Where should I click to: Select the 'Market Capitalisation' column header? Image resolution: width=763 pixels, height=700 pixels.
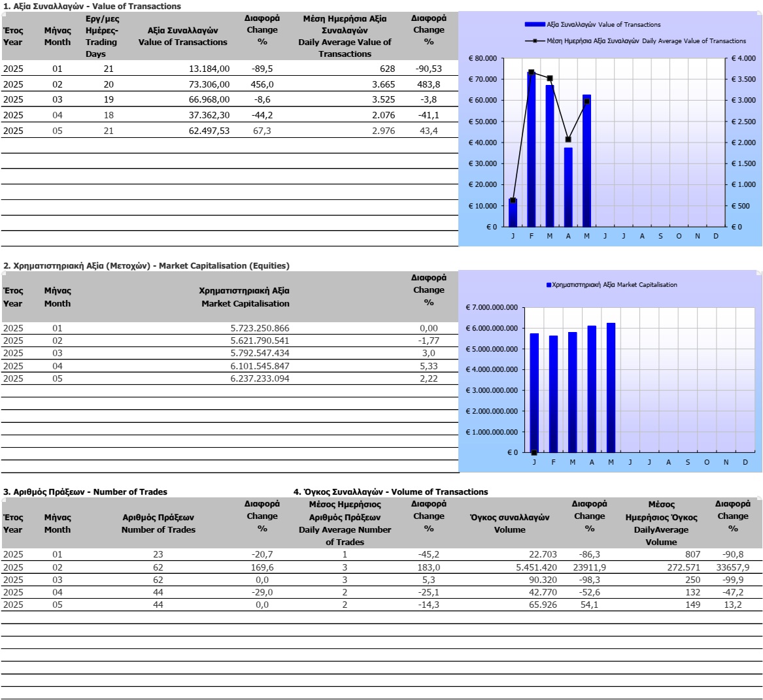click(x=245, y=297)
